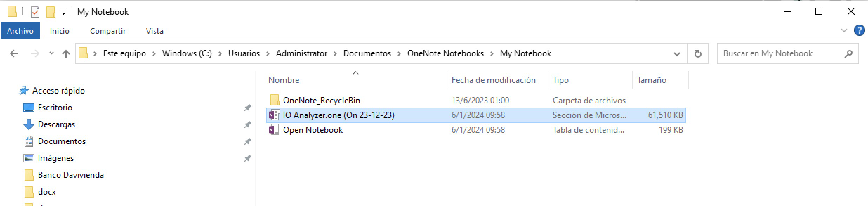The height and width of the screenshot is (206, 868).
Task: Toggle the pin beside Imágenes
Action: (248, 158)
